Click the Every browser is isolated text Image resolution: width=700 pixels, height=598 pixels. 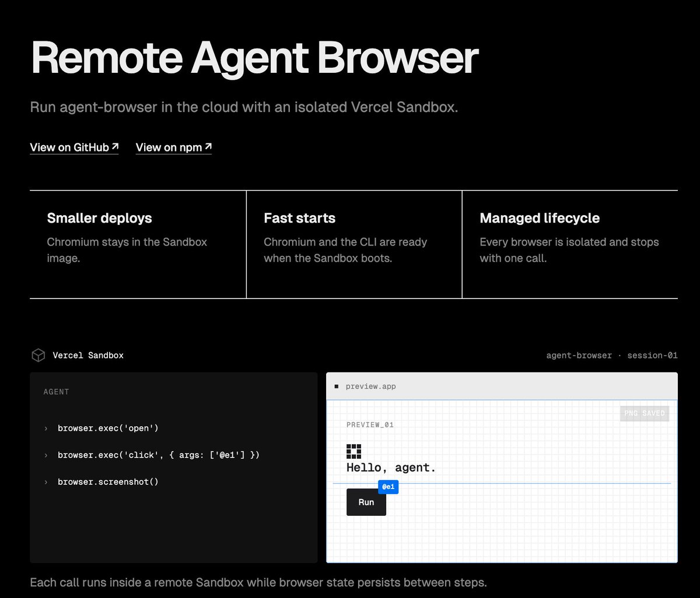point(569,249)
